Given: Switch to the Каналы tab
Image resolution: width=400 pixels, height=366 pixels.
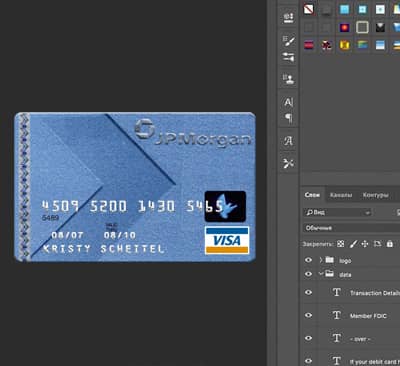Looking at the screenshot, I should click(x=341, y=195).
